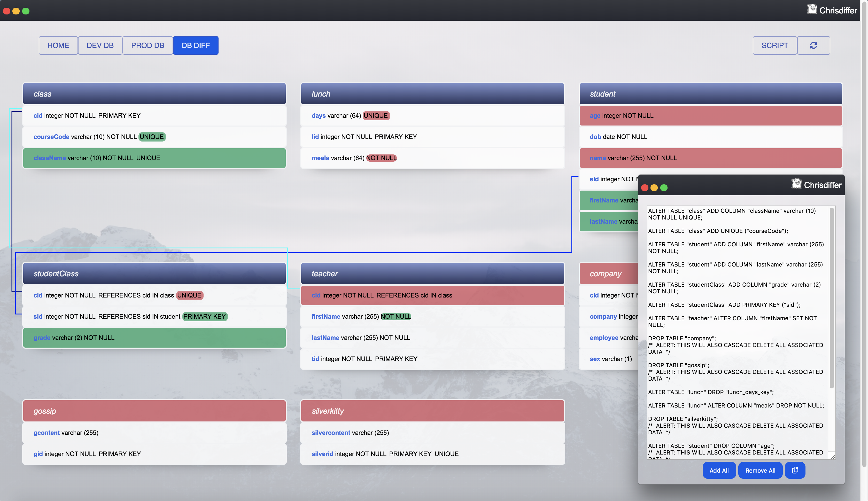Click the Chrisdiffer logo in script window
This screenshot has height=501, width=868.
coord(796,184)
